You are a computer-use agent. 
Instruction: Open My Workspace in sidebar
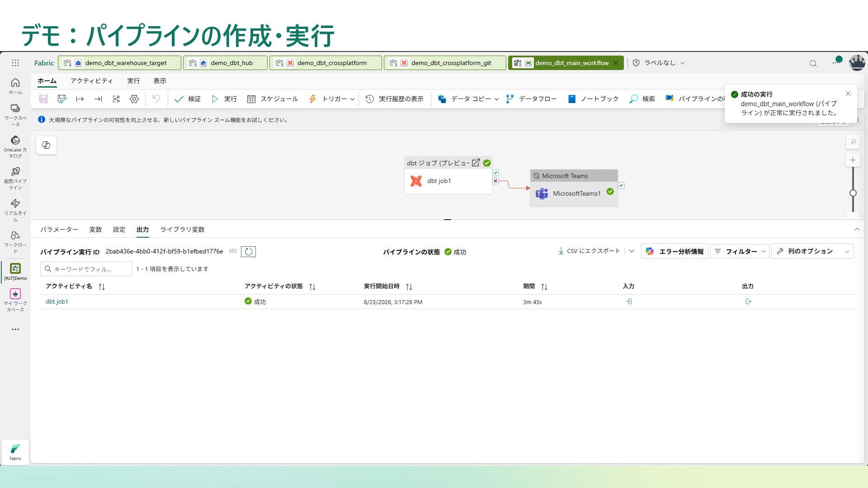[15, 300]
